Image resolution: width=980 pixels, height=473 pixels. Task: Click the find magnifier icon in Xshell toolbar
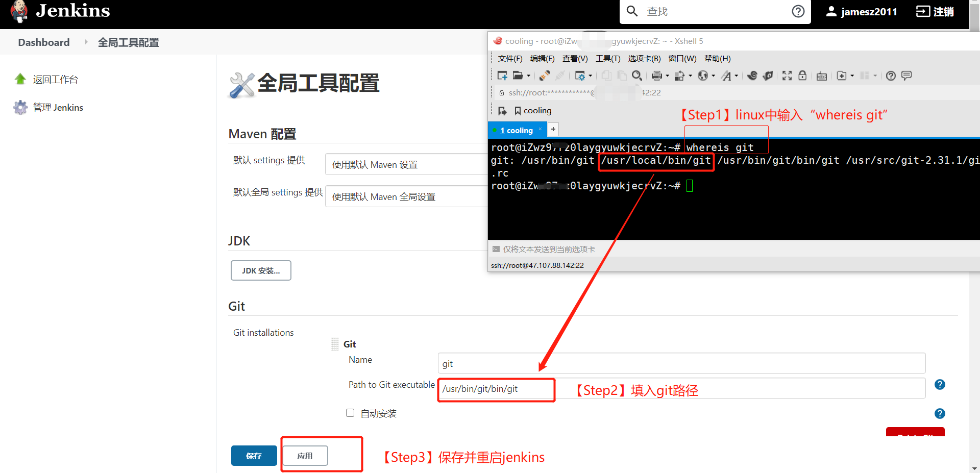click(636, 76)
